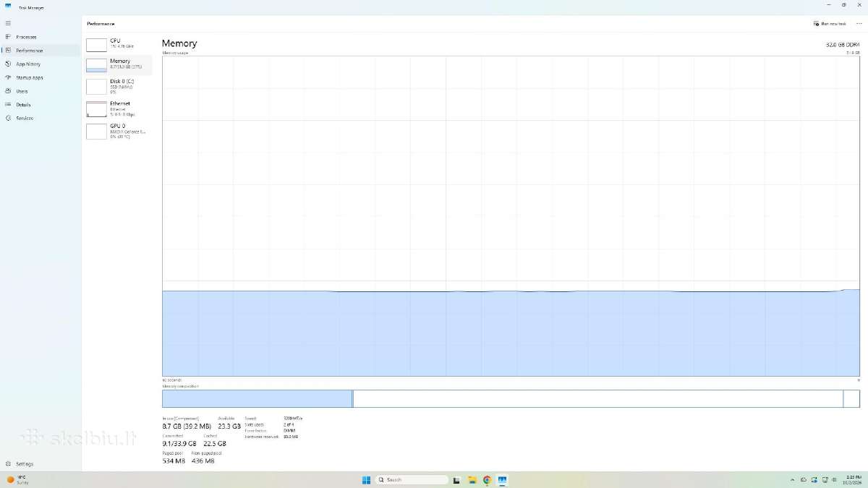The image size is (868, 488).
Task: Toggle the hamburger navigation menu
Action: point(8,23)
